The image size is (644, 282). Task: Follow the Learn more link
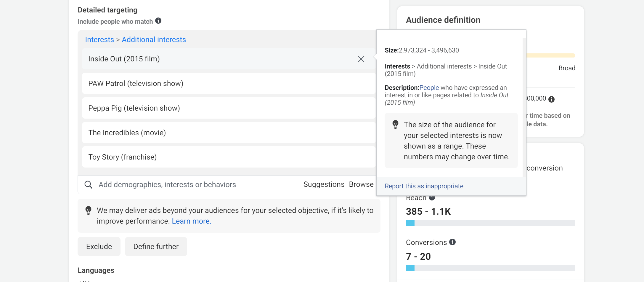click(192, 221)
